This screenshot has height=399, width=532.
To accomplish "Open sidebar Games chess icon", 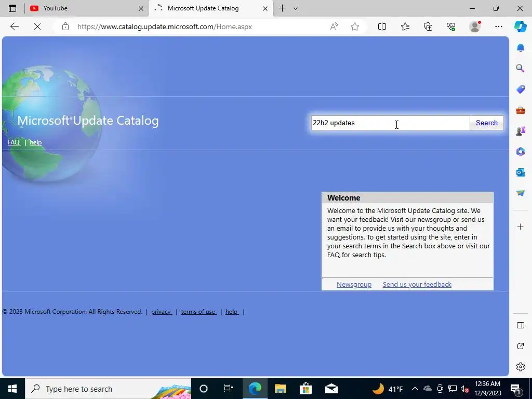I will (521, 131).
